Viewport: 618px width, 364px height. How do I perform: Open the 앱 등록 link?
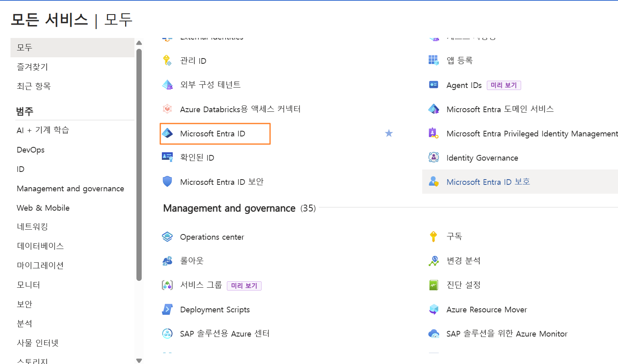(x=459, y=60)
